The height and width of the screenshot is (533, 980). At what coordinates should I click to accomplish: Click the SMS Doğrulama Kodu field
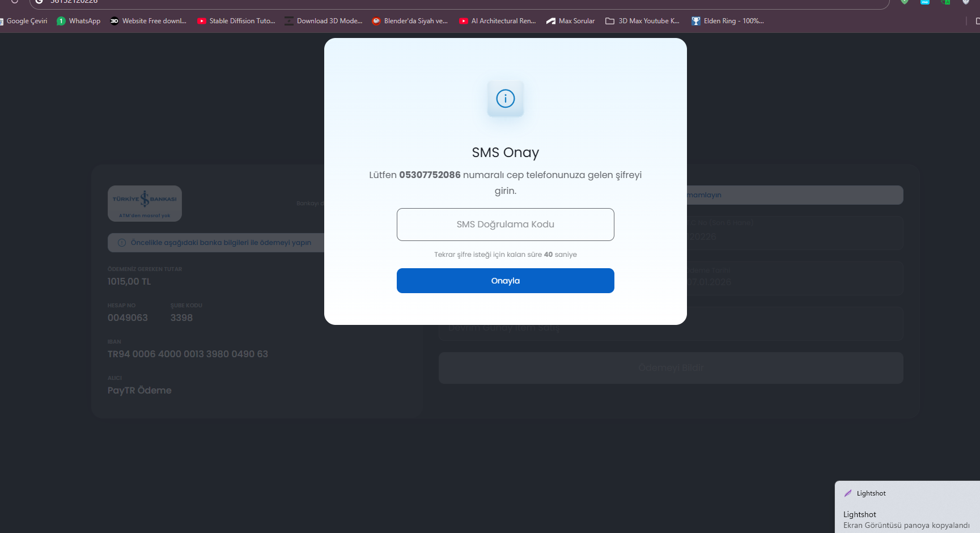tap(506, 225)
